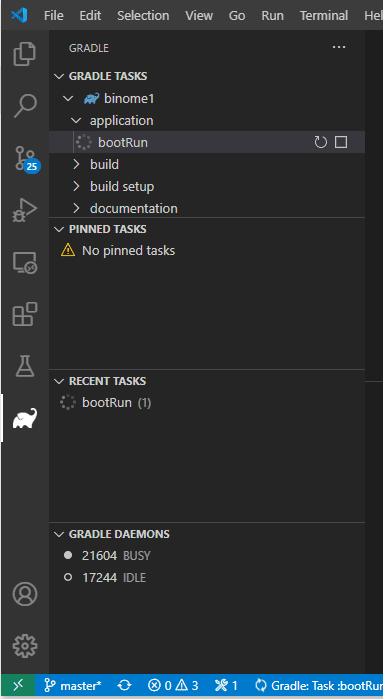383x699 pixels.
Task: Open the Accounts menu icon
Action: [x=25, y=594]
